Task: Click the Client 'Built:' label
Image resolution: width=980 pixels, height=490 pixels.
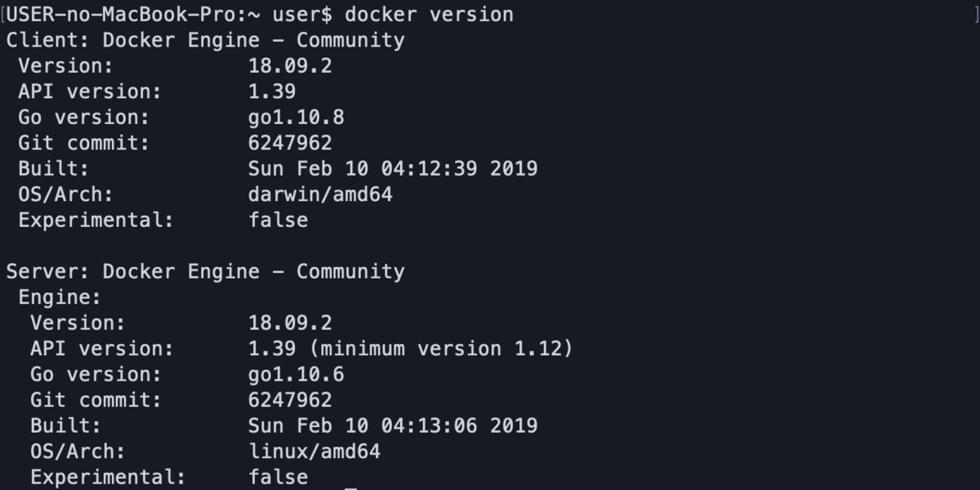Action: coord(54,169)
